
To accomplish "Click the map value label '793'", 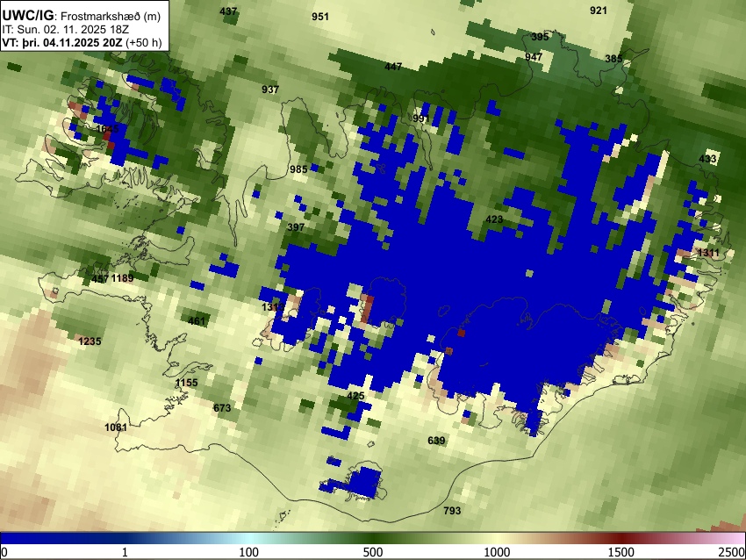I will point(452,511).
